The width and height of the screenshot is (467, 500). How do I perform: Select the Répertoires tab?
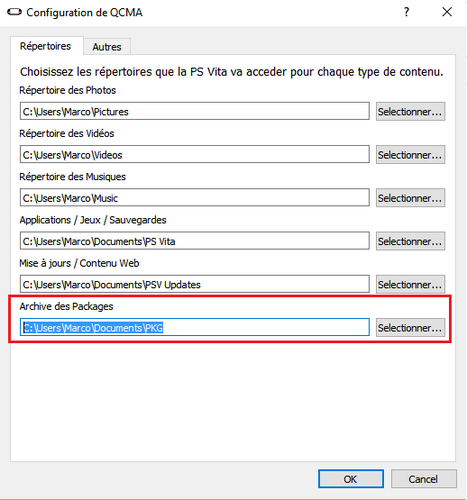pos(46,46)
